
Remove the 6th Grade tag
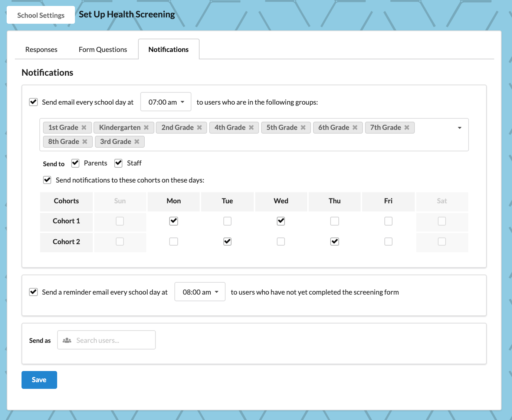355,128
